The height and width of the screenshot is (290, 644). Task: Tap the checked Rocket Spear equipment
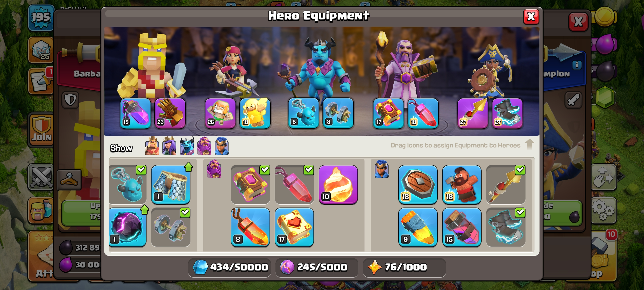pyautogui.click(x=506, y=184)
